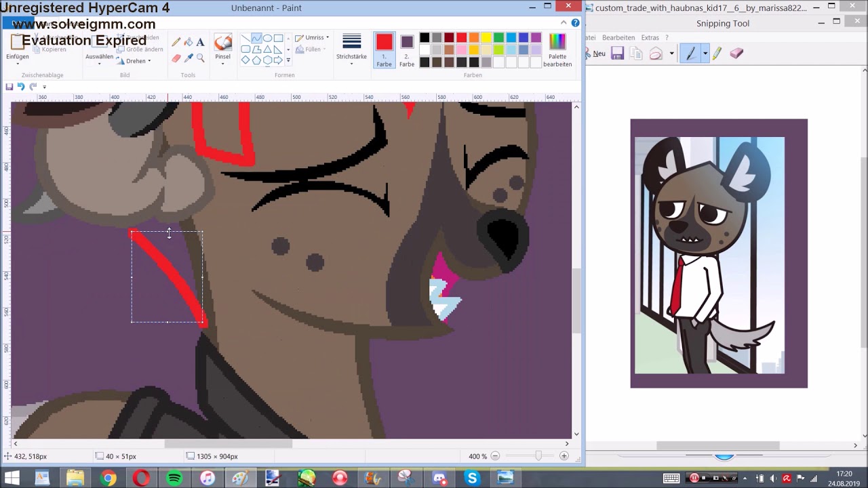Open the Umriss outline dropdown
Viewport: 868px width, 488px height.
pyautogui.click(x=312, y=38)
